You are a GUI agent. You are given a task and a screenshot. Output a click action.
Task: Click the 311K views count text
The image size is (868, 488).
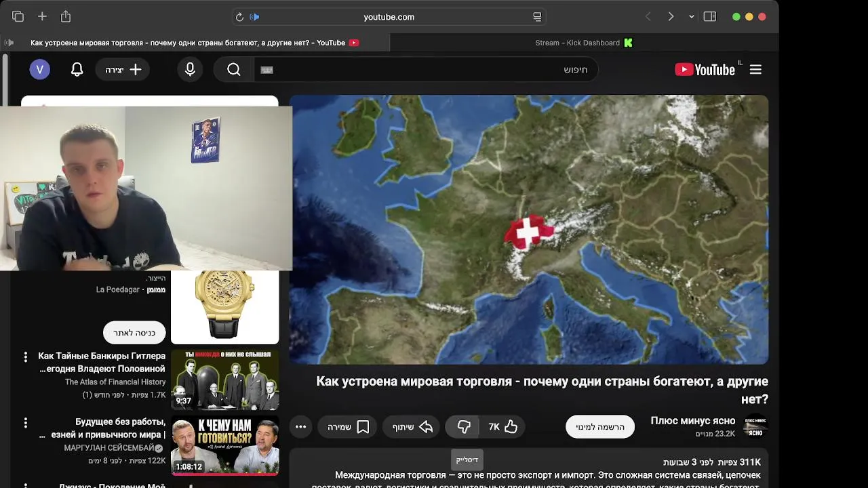click(x=739, y=462)
